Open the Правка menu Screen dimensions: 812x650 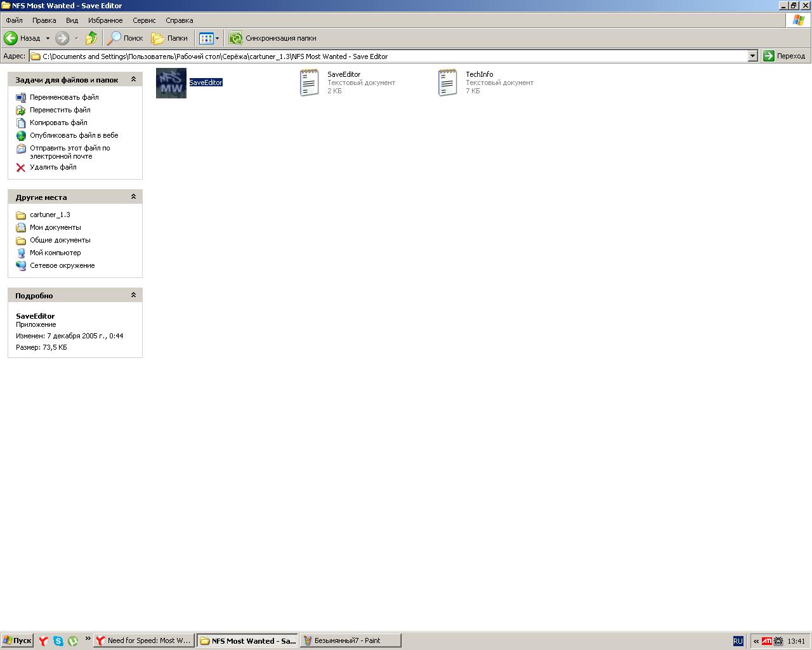tap(44, 20)
